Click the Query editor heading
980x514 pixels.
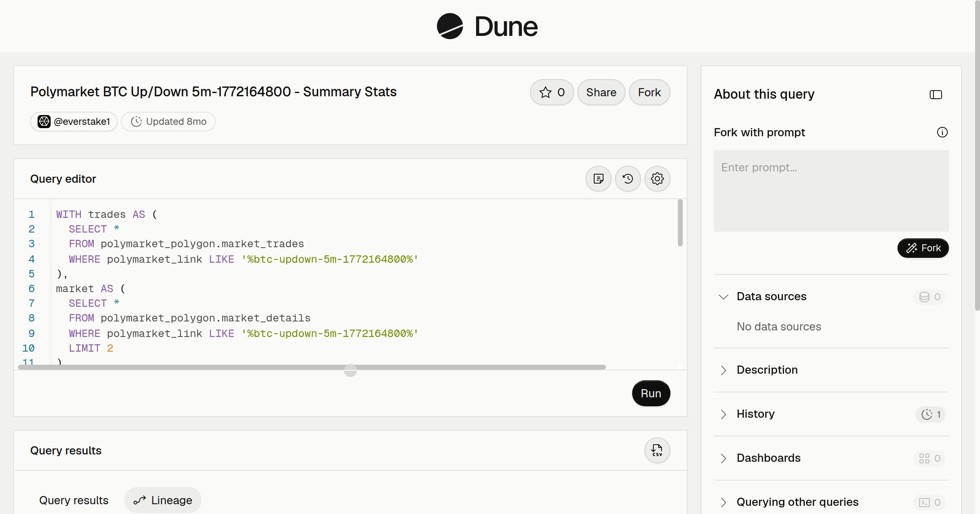point(63,179)
